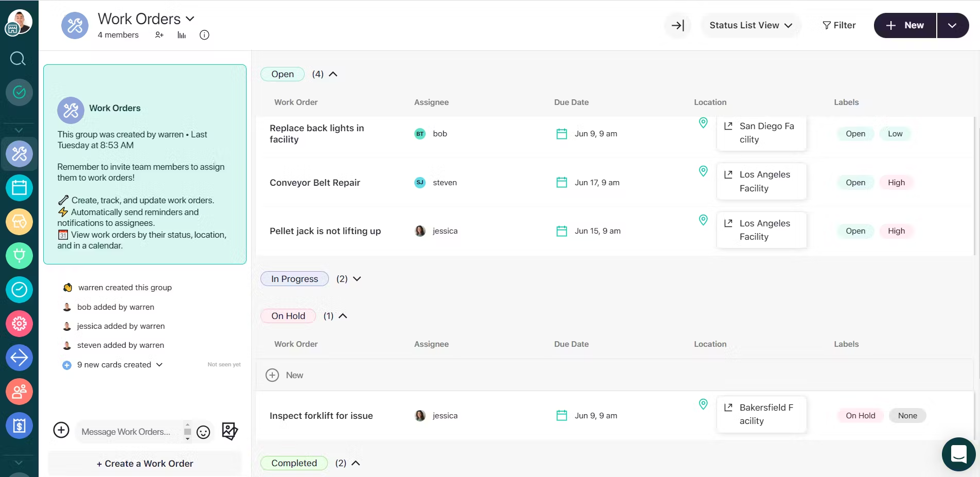The image size is (980, 477).
Task: Click the search icon in the sidebar
Action: pos(17,59)
